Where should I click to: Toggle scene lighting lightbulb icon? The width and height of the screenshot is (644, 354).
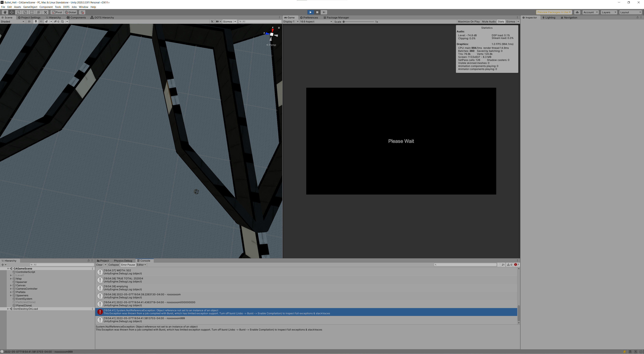pos(36,21)
